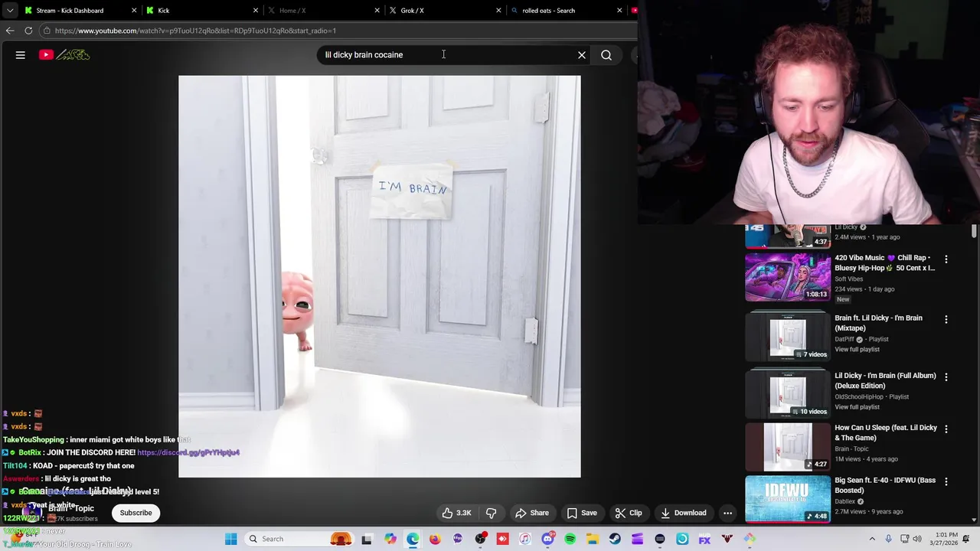Open Firefox from the taskbar

435,539
